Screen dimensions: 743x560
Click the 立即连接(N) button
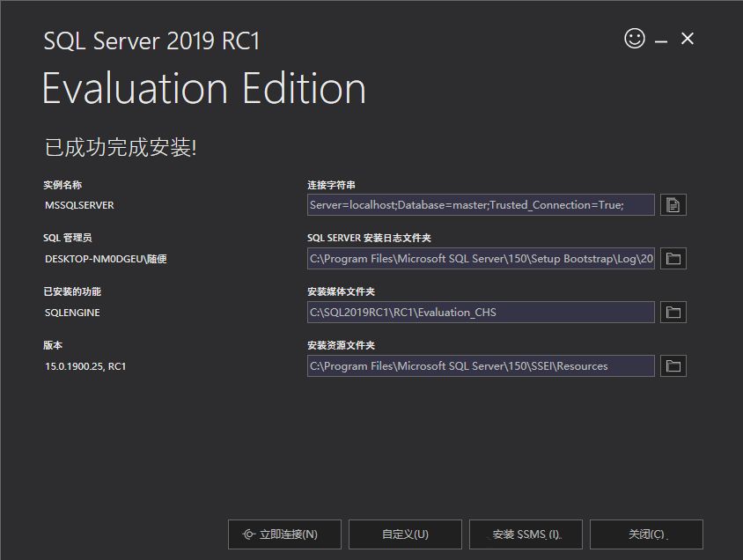click(284, 534)
